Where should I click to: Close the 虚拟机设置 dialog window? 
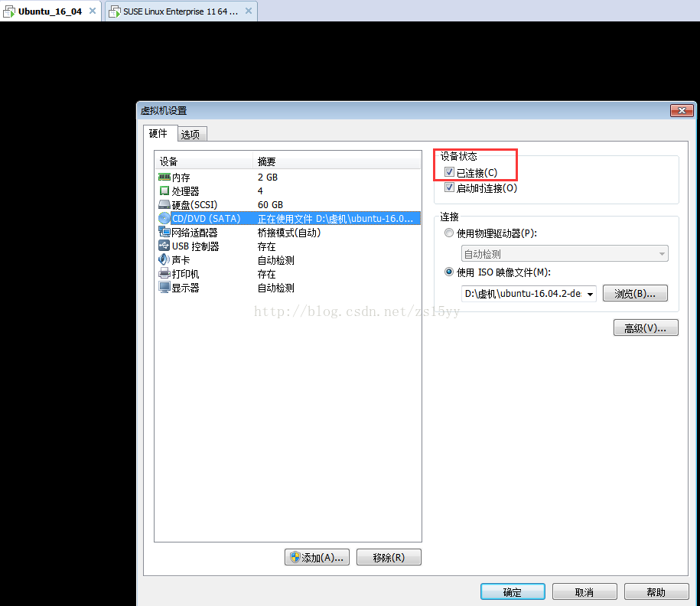point(682,110)
